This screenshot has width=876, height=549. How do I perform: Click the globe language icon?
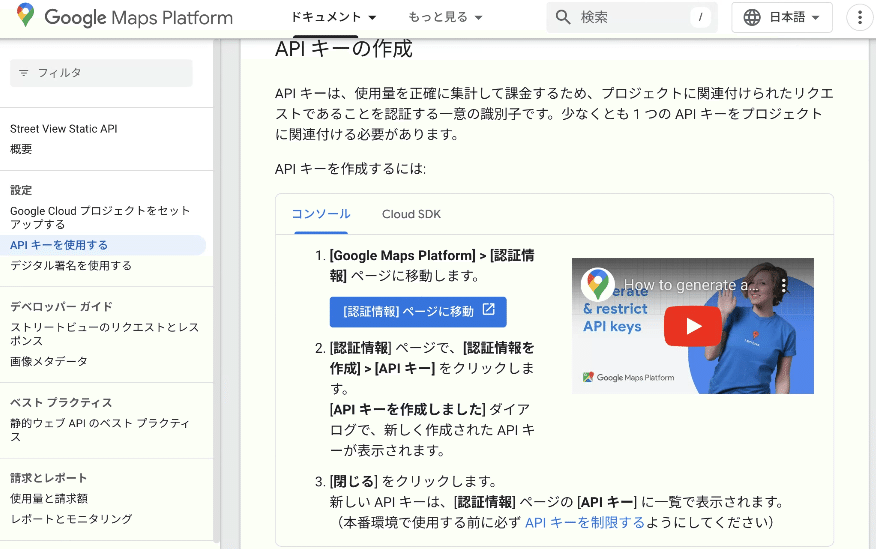click(x=752, y=18)
